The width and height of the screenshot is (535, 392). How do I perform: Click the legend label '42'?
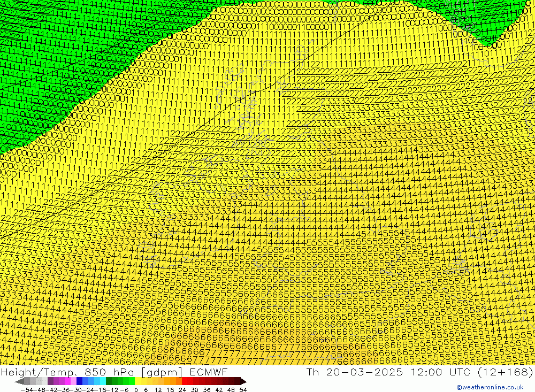pyautogui.click(x=219, y=390)
